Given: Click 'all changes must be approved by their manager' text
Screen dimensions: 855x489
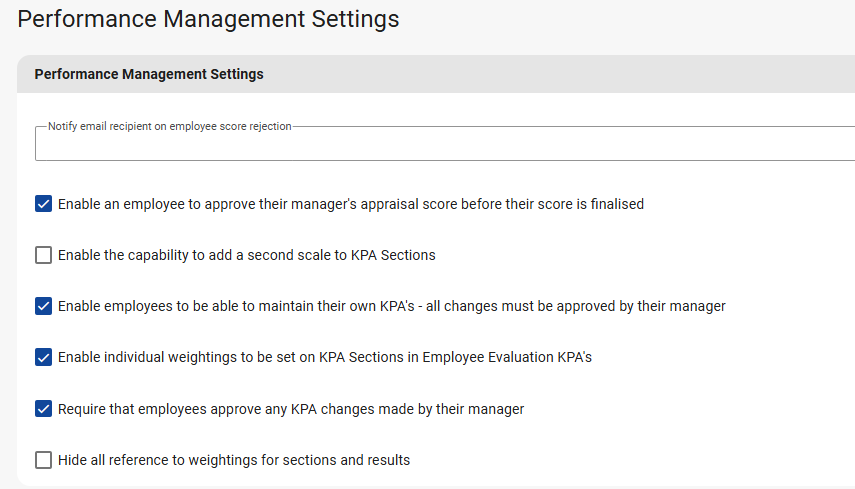Looking at the screenshot, I should click(x=580, y=306).
